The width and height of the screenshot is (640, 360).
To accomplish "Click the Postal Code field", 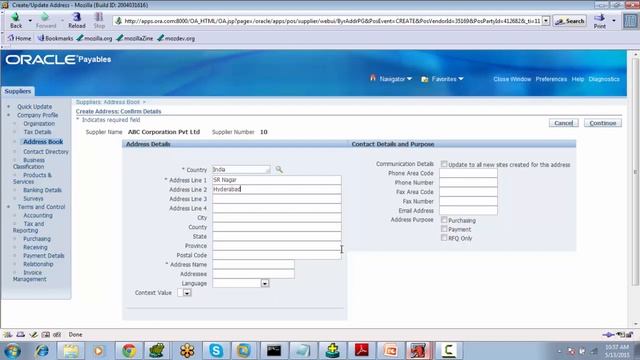I will click(x=276, y=255).
